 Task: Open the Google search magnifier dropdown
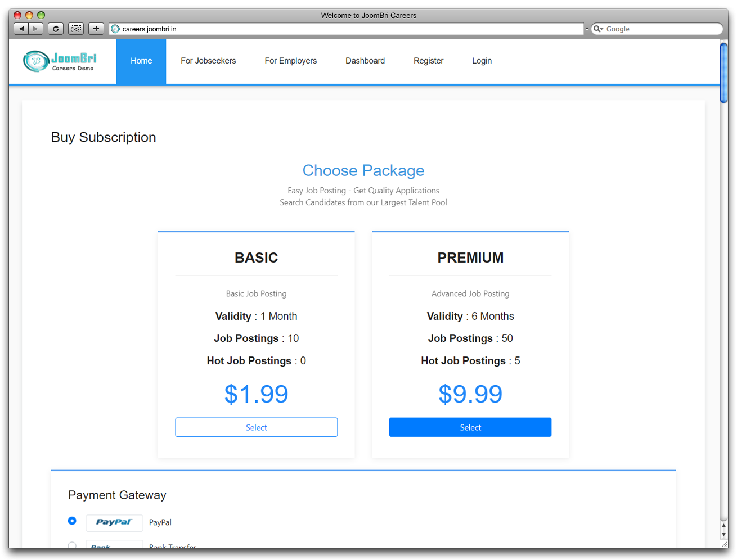598,29
